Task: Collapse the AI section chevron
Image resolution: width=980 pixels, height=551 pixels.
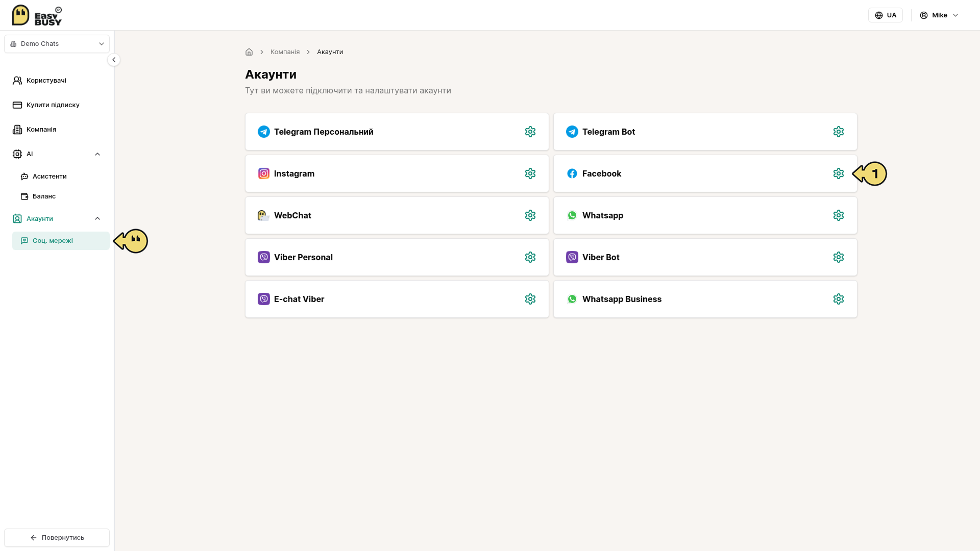Action: coord(97,154)
